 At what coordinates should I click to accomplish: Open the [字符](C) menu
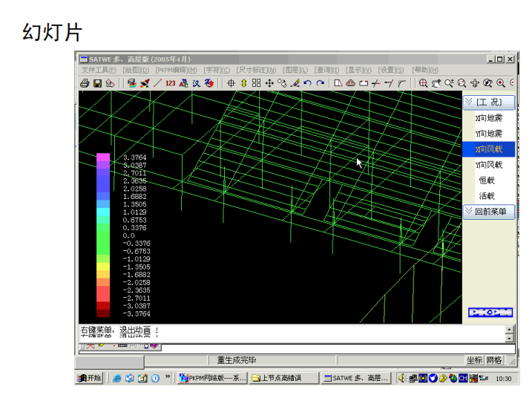coord(217,70)
